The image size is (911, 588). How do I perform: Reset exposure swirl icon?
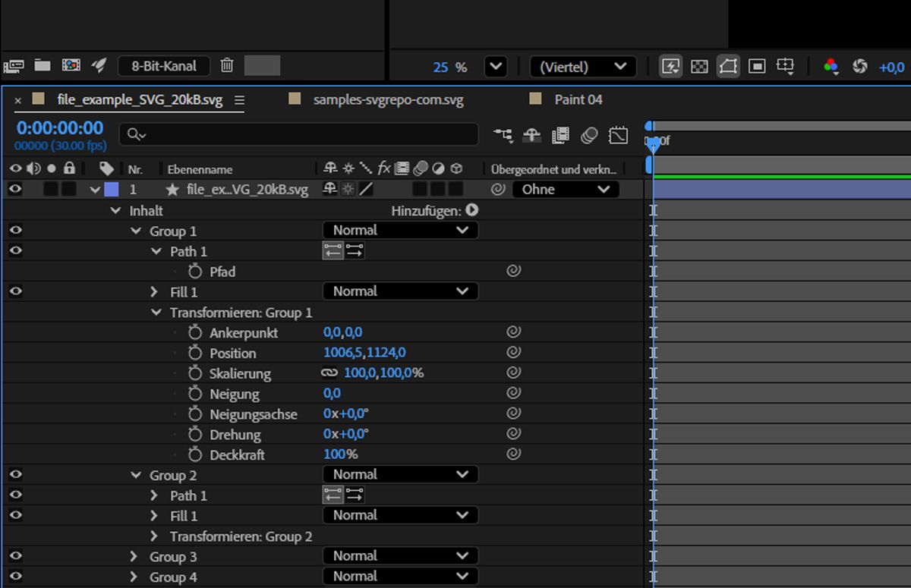859,67
